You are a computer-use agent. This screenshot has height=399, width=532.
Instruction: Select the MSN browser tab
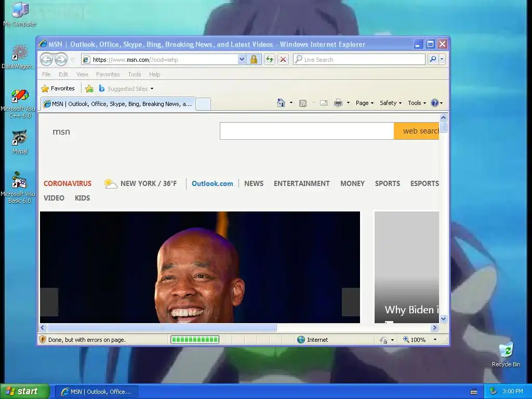(118, 104)
